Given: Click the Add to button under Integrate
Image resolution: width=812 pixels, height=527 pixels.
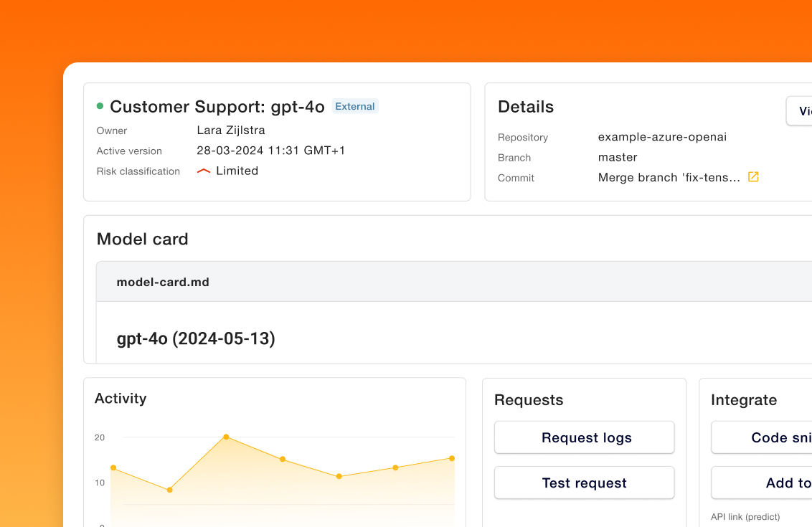Looking at the screenshot, I should point(762,483).
